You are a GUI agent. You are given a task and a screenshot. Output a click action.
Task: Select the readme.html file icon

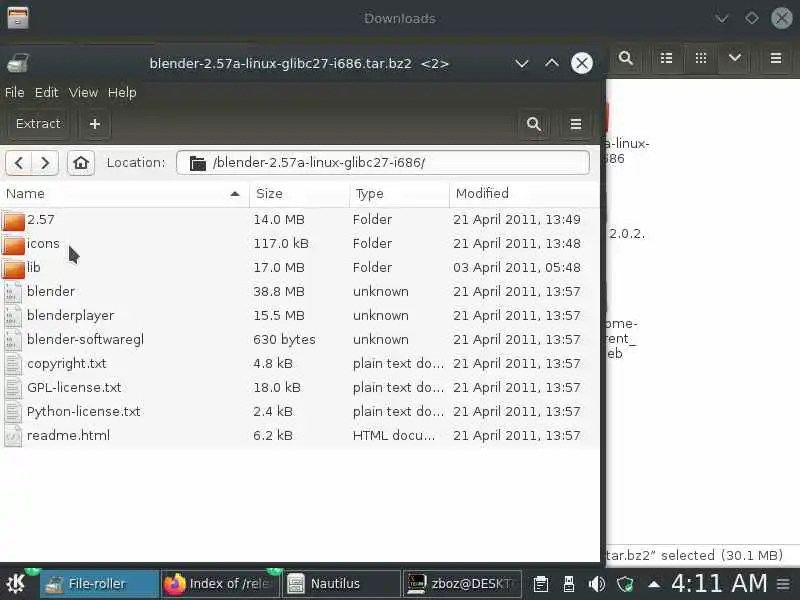pyautogui.click(x=13, y=436)
